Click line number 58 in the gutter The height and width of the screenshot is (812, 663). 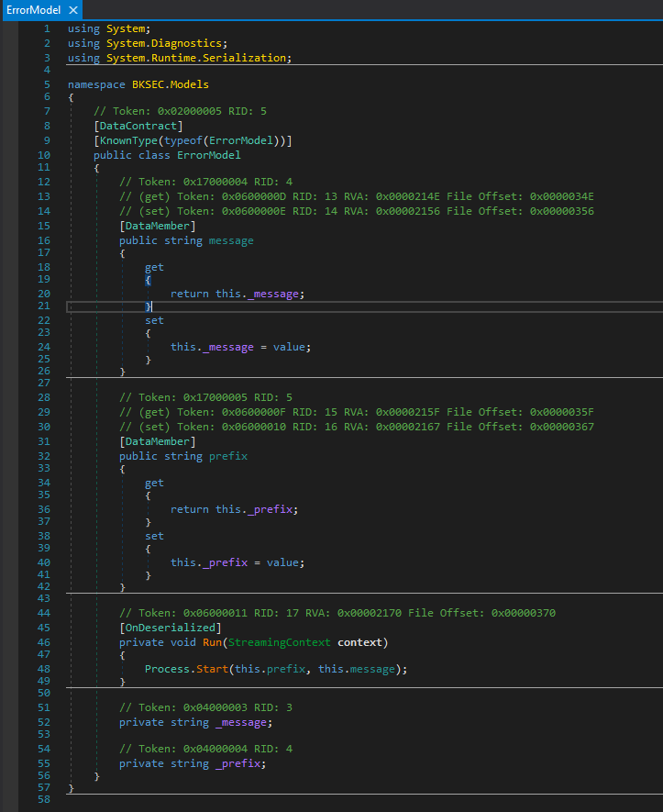tap(44, 802)
